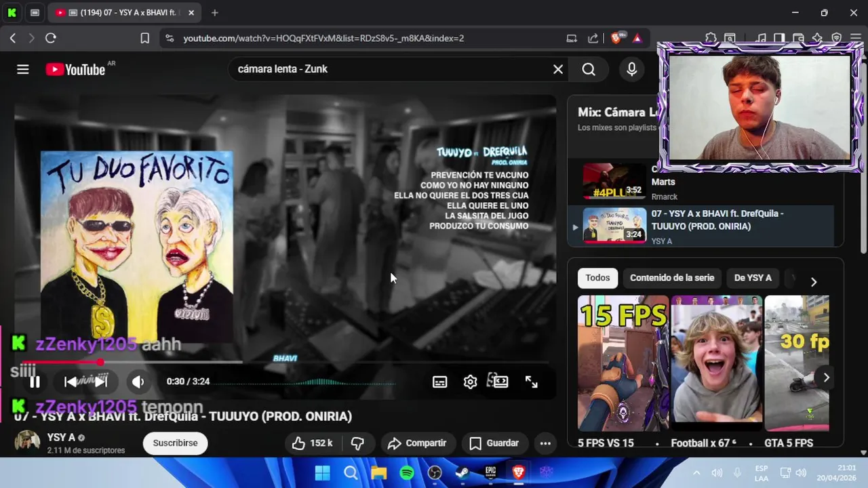This screenshot has height=488, width=868.
Task: Show more filter chips with right arrow
Action: point(814,282)
